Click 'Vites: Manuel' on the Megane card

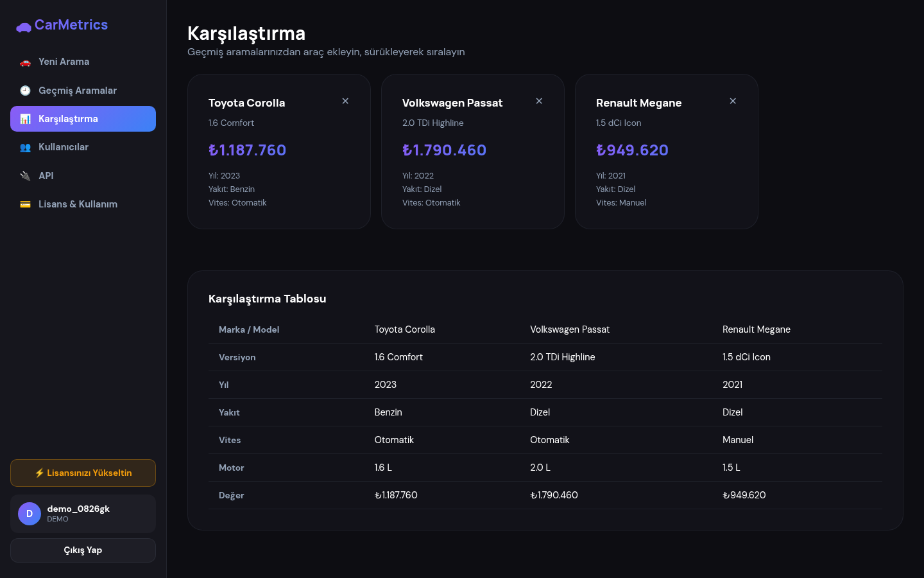[x=621, y=202]
